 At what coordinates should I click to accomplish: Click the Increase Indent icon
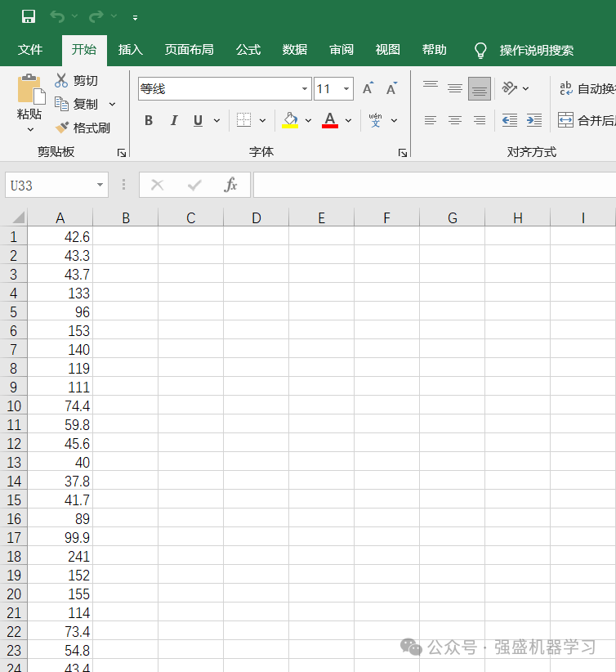pos(534,120)
